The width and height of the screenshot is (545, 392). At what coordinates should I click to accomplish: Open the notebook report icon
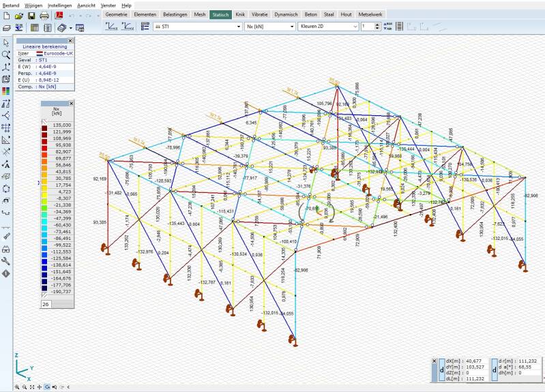[48, 27]
